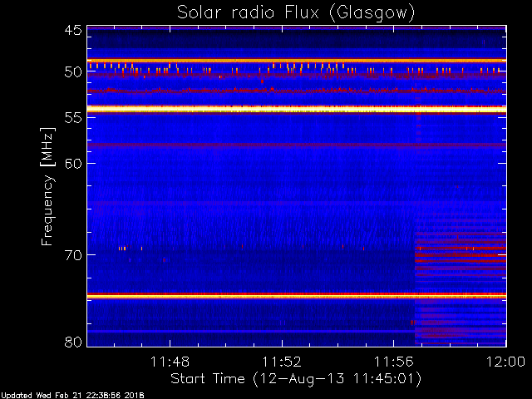Click the 50 frequency tick label
Screen dimensions: 532x399
click(73, 72)
